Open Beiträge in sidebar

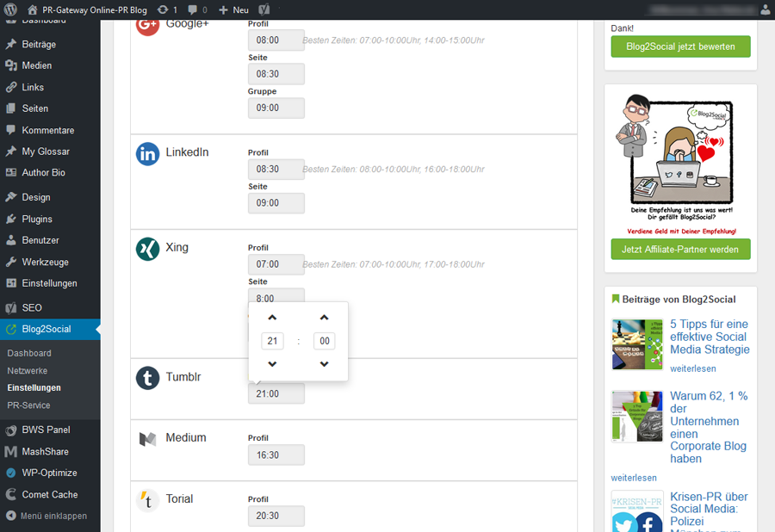point(39,45)
